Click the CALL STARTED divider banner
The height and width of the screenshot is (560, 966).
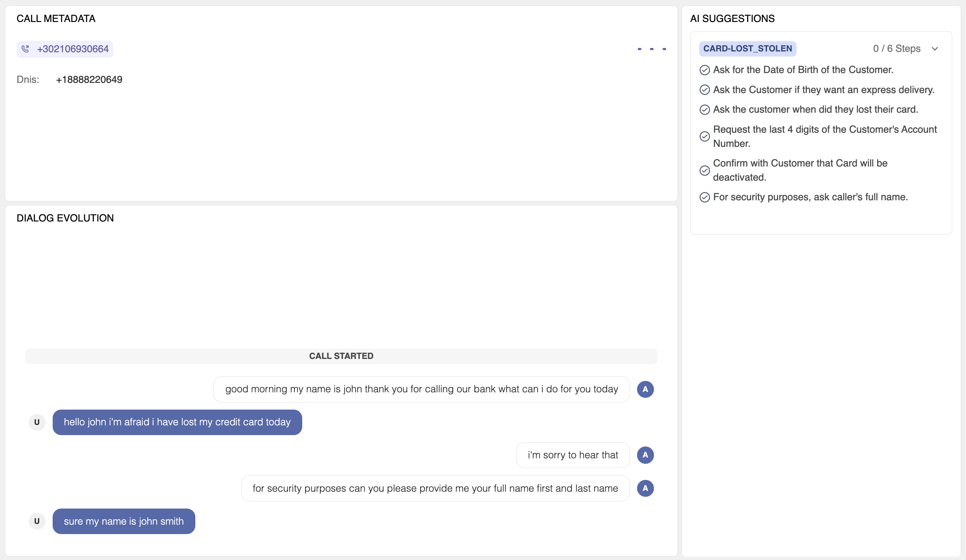(341, 356)
